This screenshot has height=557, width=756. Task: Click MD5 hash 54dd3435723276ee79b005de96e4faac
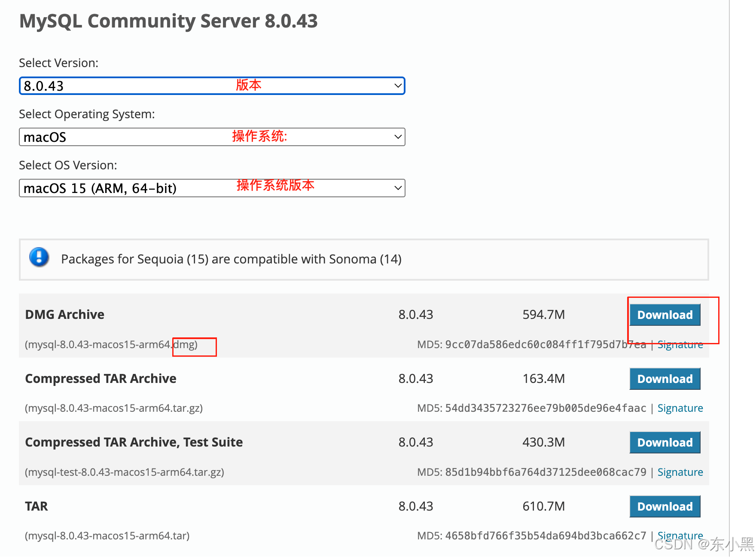coord(546,408)
